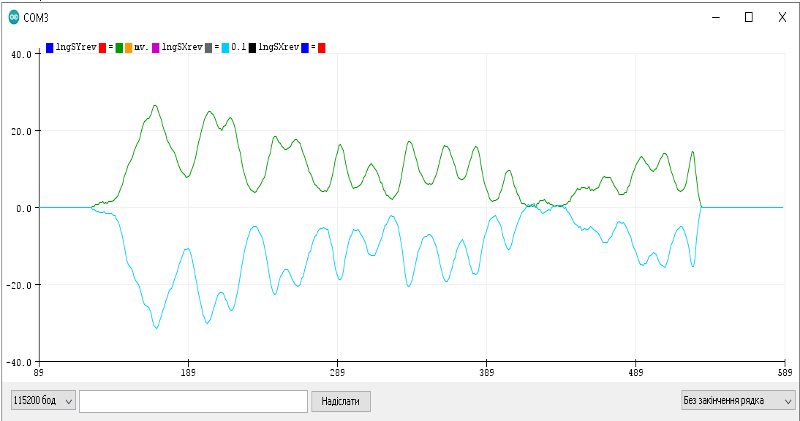Click the last red swatch ending the legend
The height and width of the screenshot is (421, 800).
point(321,47)
